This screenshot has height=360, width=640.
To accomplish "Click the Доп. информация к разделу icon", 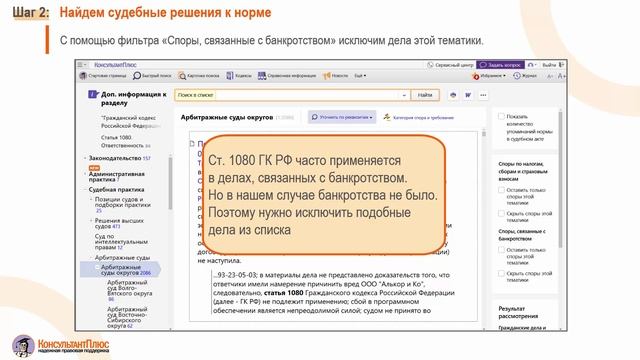I will coord(93,95).
